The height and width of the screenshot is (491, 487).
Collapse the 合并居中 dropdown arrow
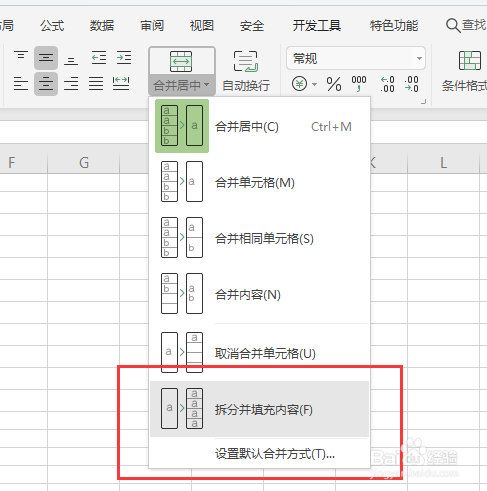(207, 85)
